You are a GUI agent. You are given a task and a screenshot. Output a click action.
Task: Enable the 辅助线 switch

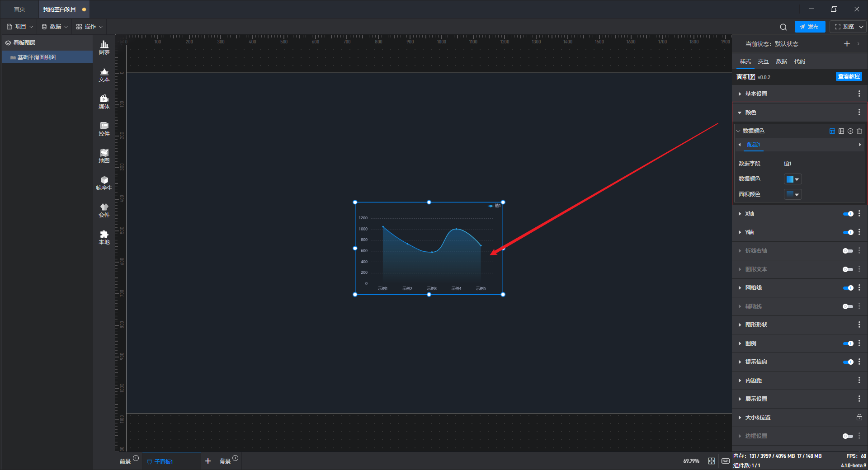[848, 306]
